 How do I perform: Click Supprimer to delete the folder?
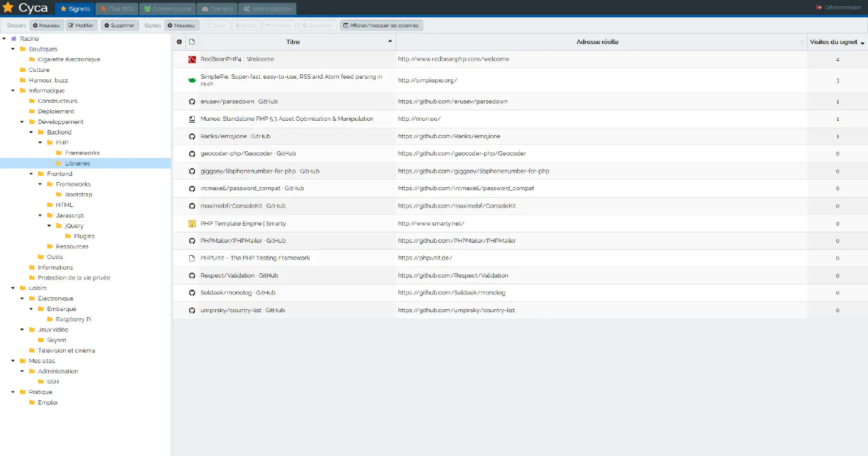(x=120, y=25)
